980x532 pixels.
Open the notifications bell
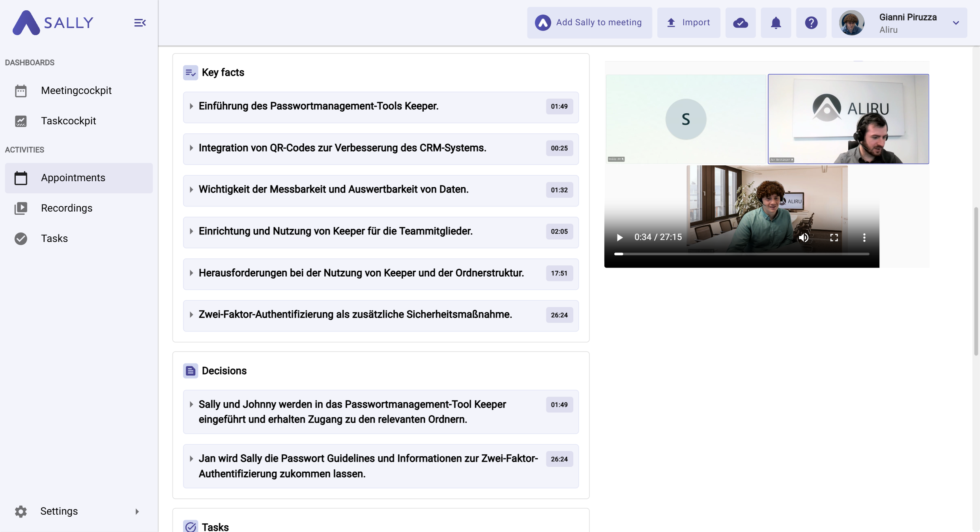(776, 23)
